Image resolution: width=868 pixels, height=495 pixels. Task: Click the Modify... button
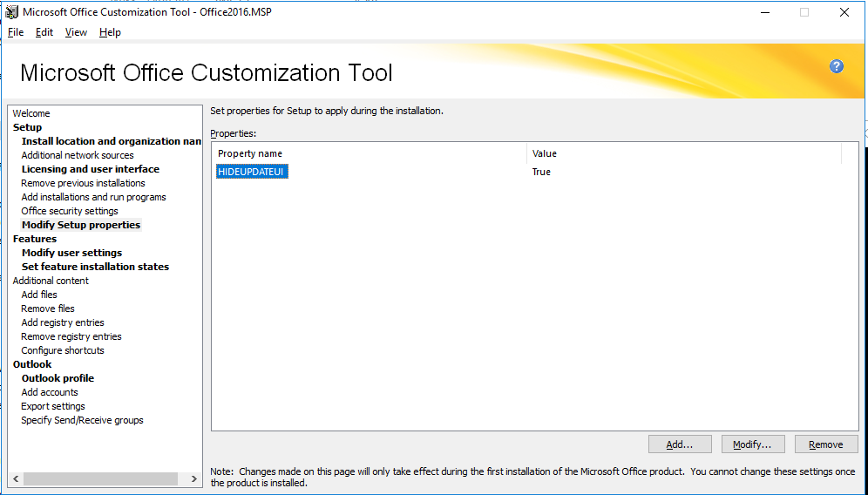[753, 444]
